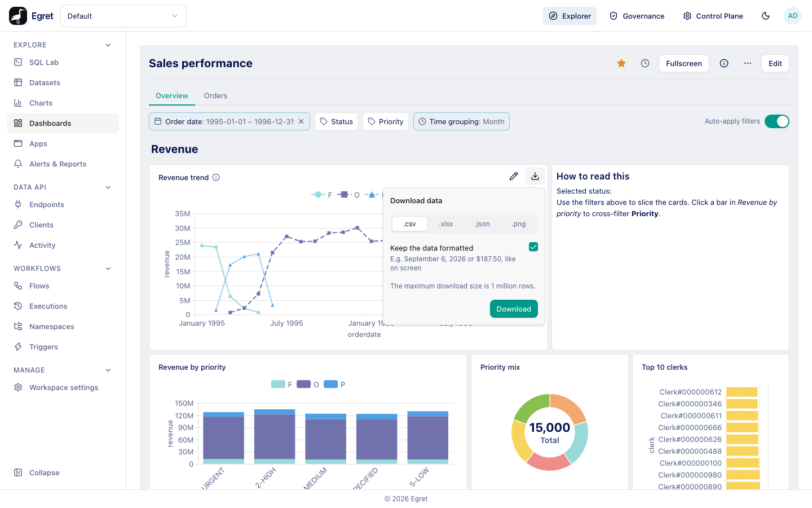Screen dimensions: 812x508
Task: Remove the Order date filter
Action: (301, 121)
